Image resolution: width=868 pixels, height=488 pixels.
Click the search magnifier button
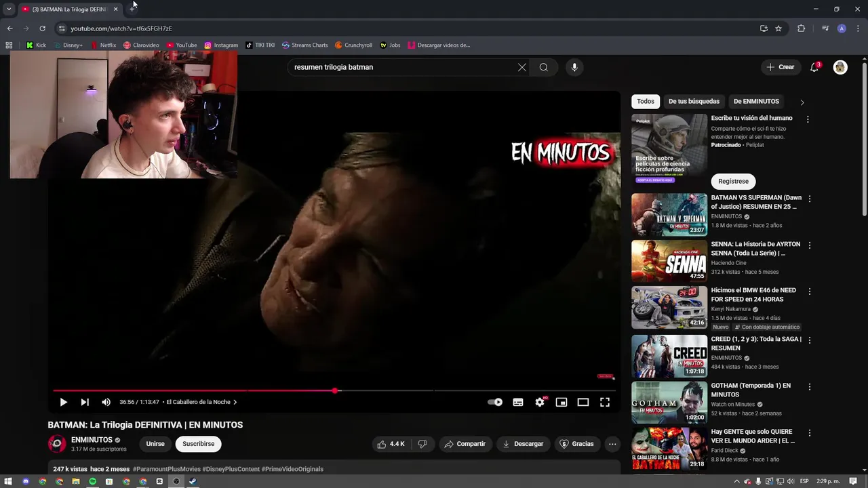[544, 67]
